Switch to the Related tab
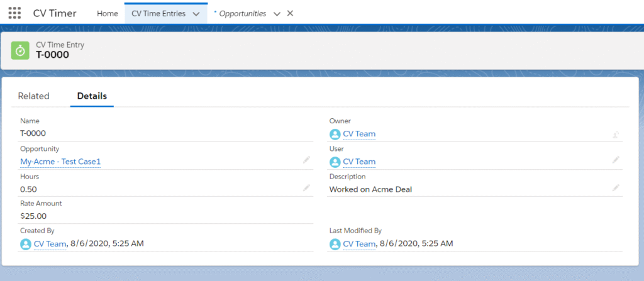Image resolution: width=644 pixels, height=281 pixels. [x=33, y=96]
